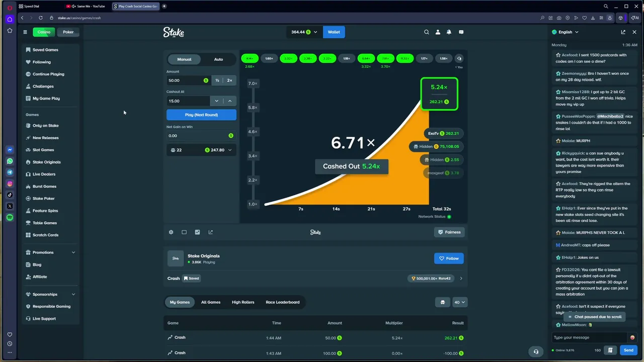
Task: Collapse sidebar with hamburger menu icon
Action: tap(25, 32)
